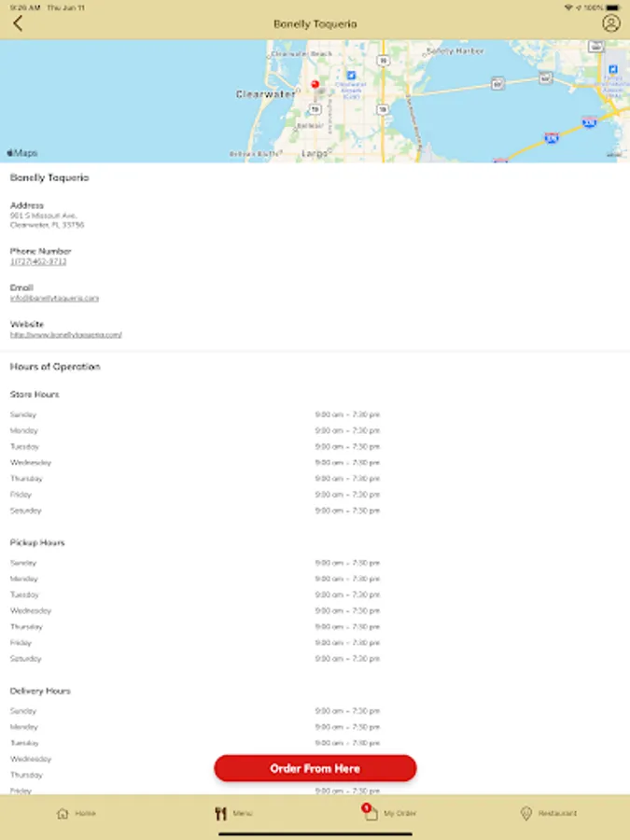Select the Saturday row under Store Hours

click(x=195, y=511)
